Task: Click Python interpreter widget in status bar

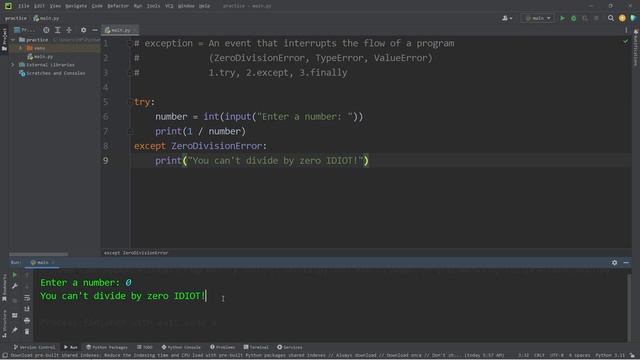Action: (610, 356)
